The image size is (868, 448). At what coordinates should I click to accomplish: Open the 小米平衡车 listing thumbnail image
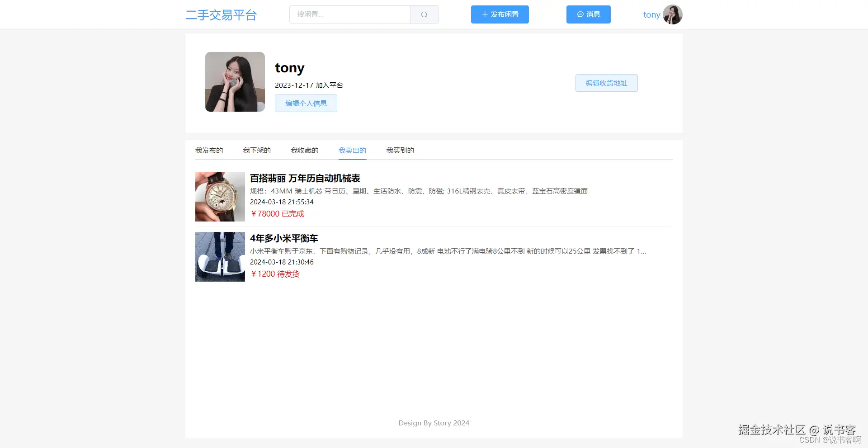(x=220, y=256)
